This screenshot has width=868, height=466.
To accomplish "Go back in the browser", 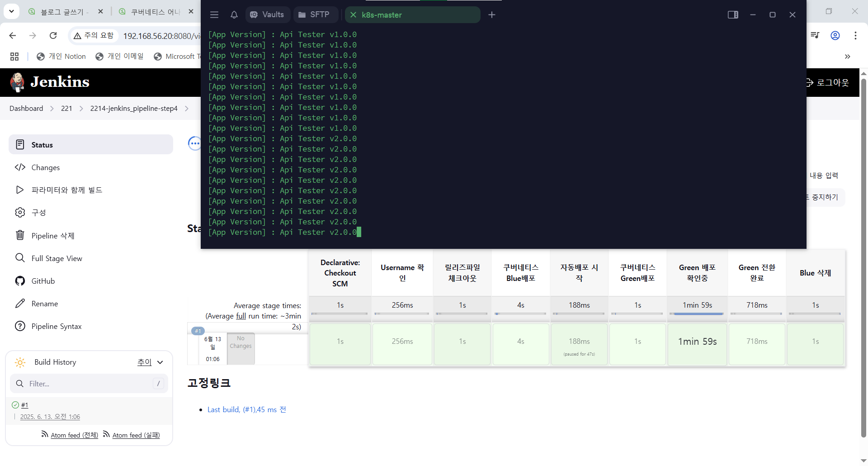I will point(13,35).
